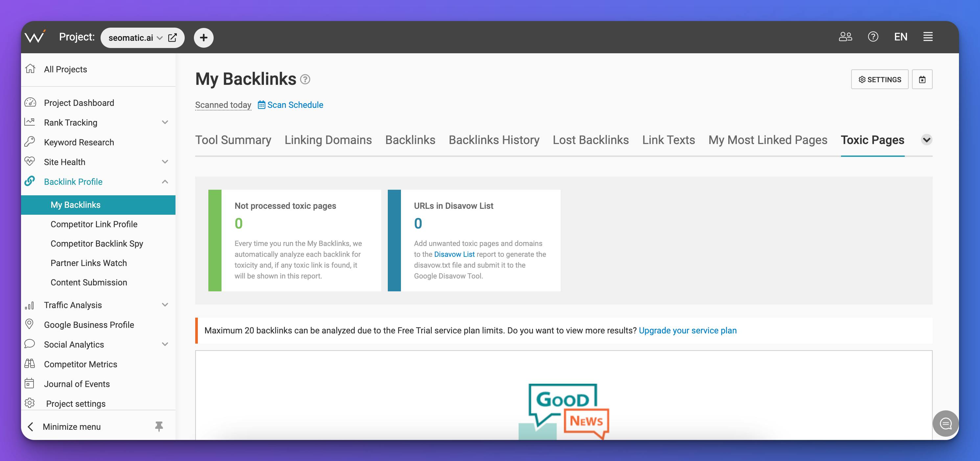Click the Scan Schedule calendar button
The height and width of the screenshot is (461, 980).
[261, 105]
